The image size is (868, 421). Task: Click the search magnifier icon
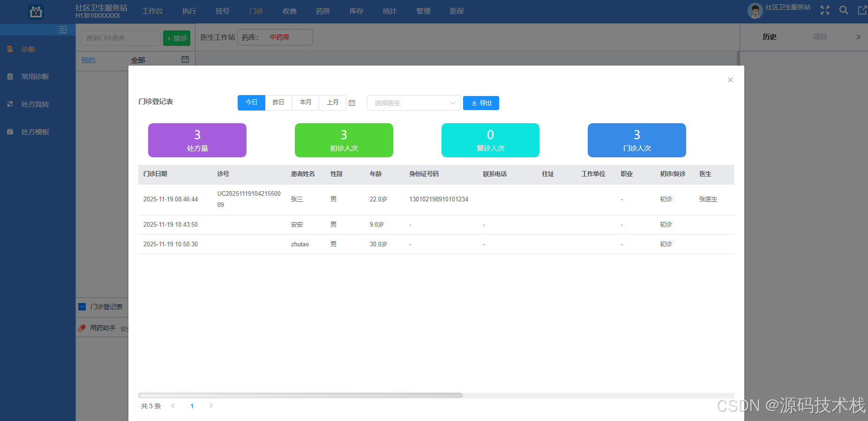tap(844, 10)
